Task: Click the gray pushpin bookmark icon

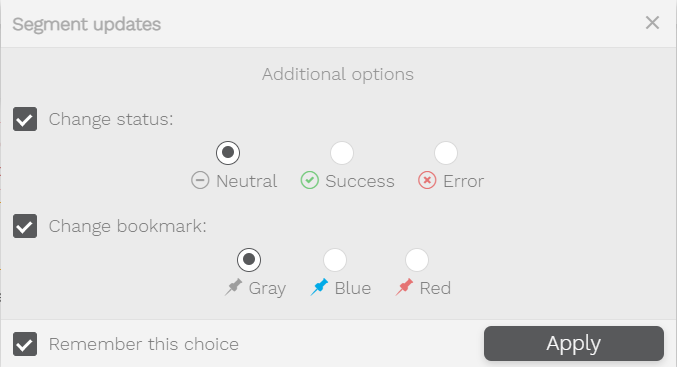Action: coord(234,287)
